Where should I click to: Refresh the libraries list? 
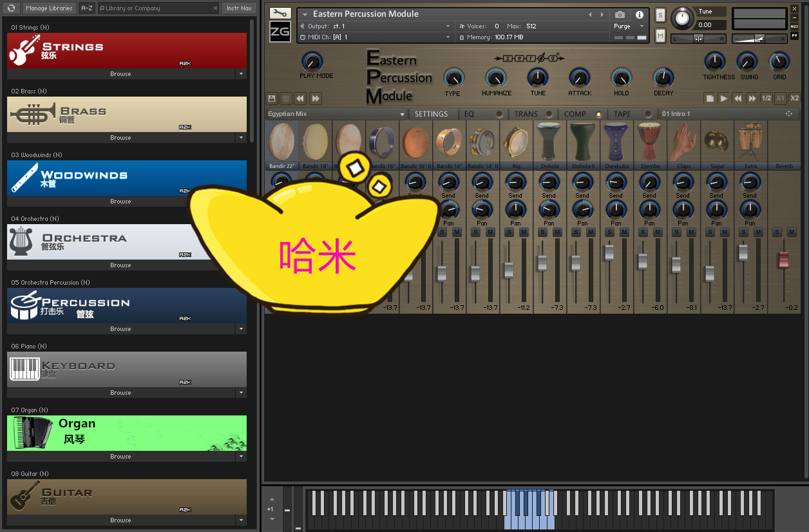click(12, 8)
